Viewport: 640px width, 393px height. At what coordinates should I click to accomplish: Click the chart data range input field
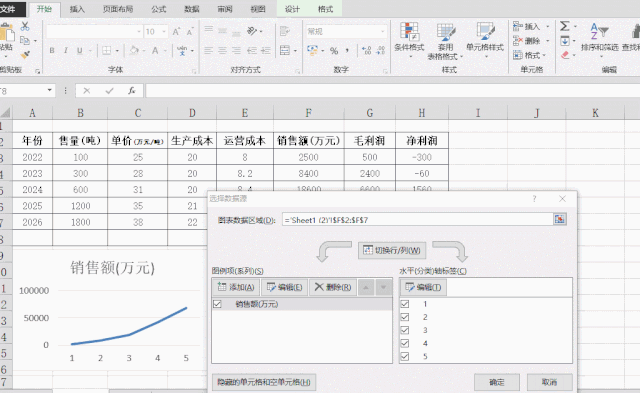(418, 220)
